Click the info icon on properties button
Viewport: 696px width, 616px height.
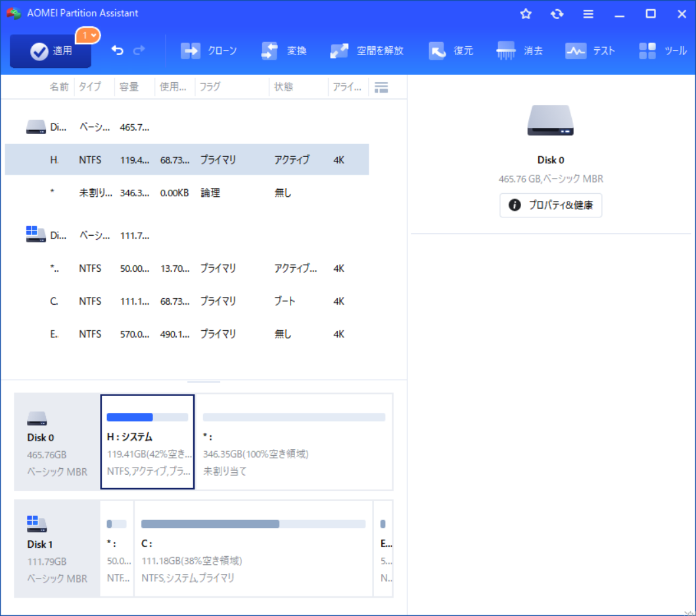(x=515, y=205)
